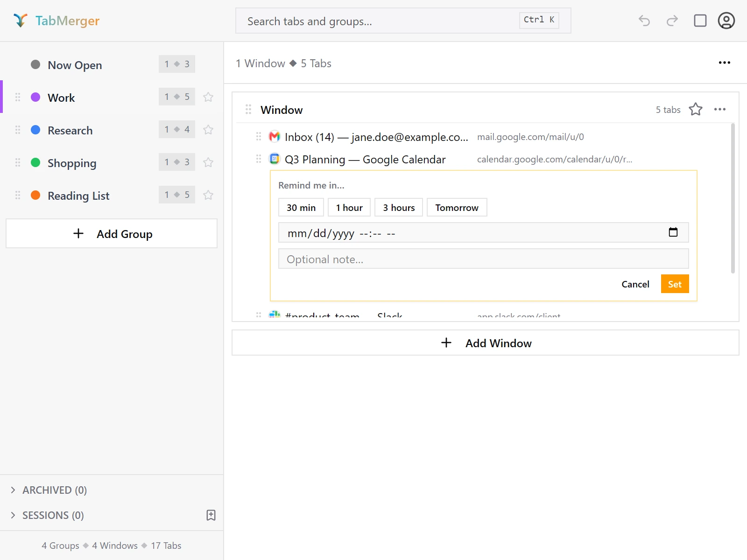This screenshot has width=747, height=560.
Task: Click the orange color dot of Reading List
Action: (x=35, y=195)
